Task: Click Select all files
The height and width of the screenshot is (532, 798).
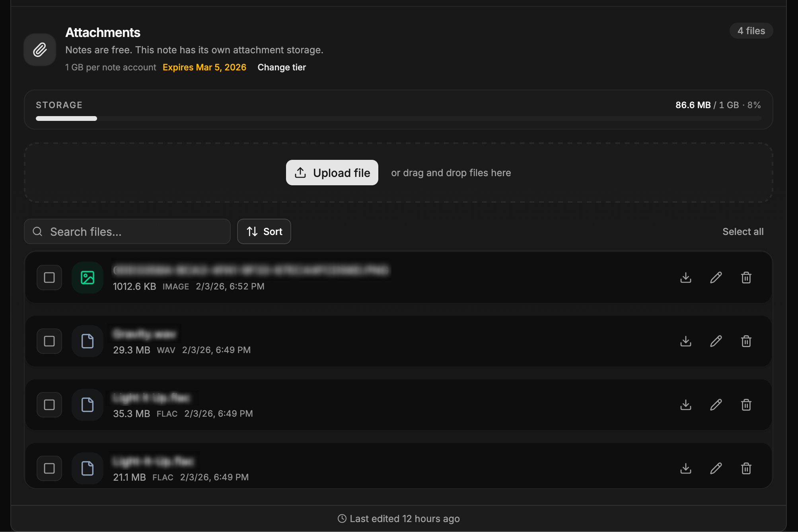Action: (743, 231)
